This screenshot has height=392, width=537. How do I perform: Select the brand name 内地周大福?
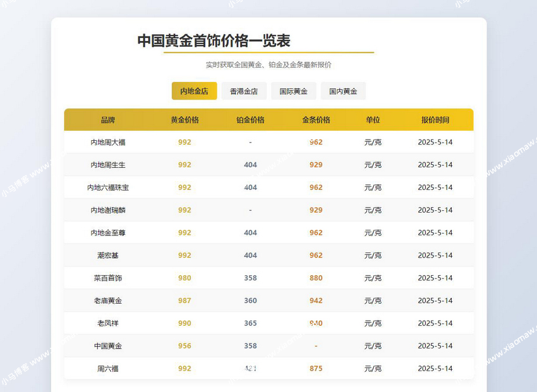108,142
